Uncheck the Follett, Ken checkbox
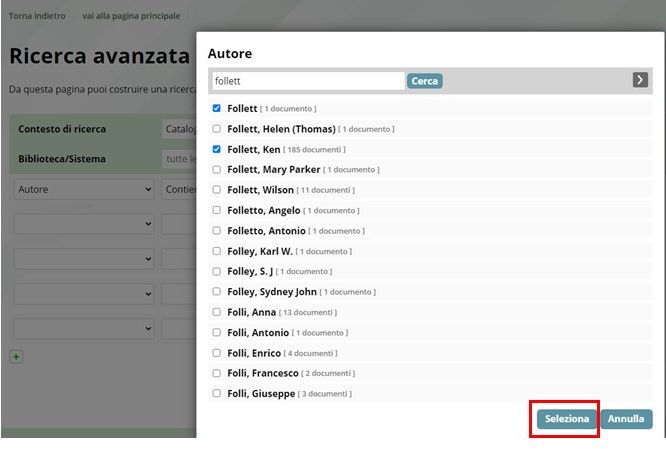 click(x=217, y=149)
